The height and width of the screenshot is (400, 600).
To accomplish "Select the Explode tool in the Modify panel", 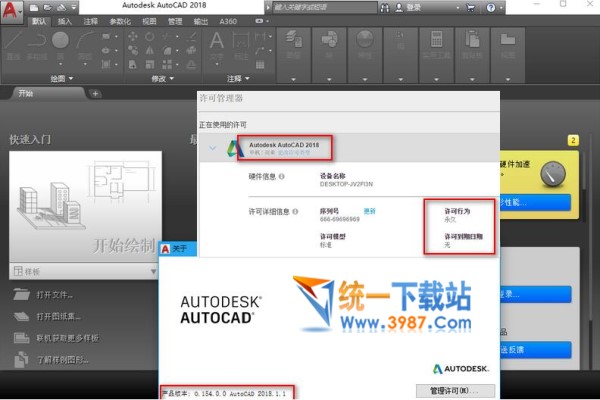I will click(192, 50).
